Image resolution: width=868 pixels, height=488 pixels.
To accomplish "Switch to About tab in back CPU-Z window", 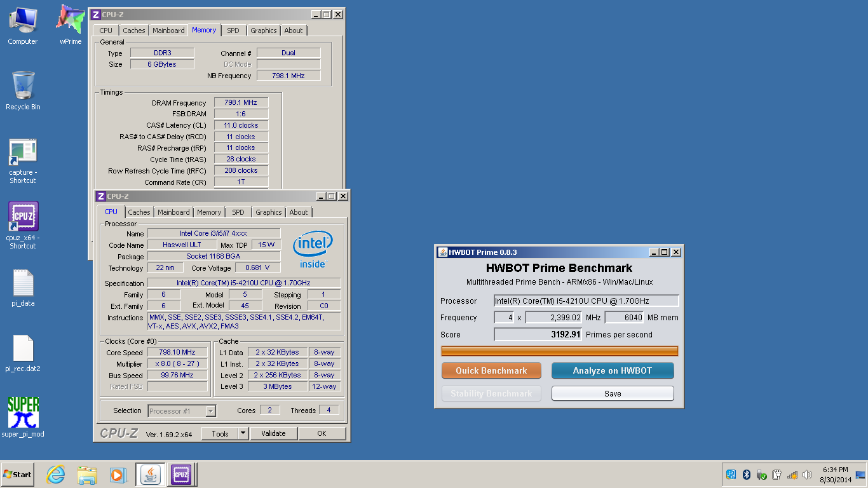I will pyautogui.click(x=294, y=30).
